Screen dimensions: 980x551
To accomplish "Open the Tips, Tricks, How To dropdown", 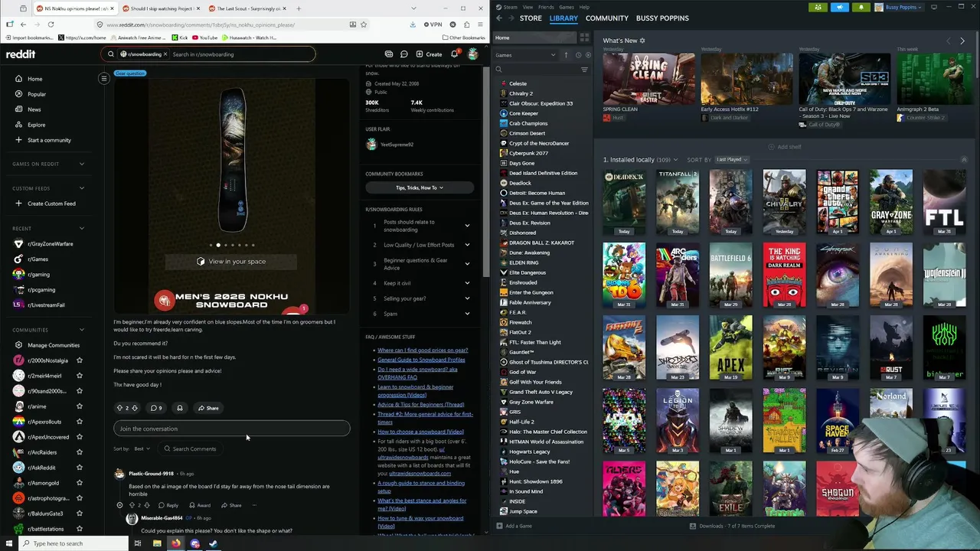I will pos(420,187).
